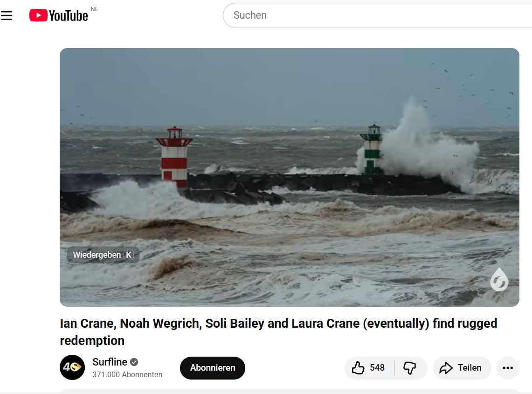Click the YouTube logo to go home
The width and height of the screenshot is (532, 394).
click(x=59, y=15)
